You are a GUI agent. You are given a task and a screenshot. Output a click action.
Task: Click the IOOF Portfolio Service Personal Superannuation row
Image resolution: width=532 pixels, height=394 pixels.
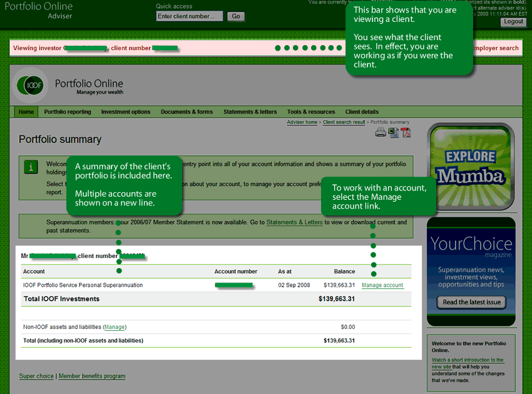tap(216, 285)
